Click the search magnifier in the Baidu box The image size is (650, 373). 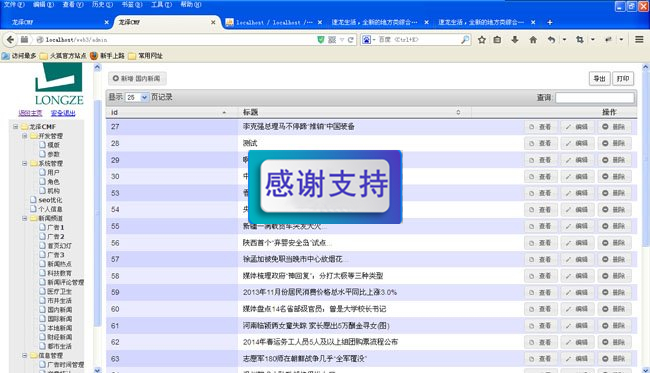pos(465,40)
